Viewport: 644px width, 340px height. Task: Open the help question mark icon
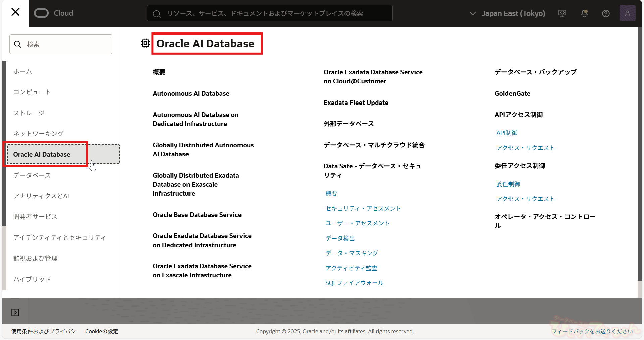[x=606, y=13]
